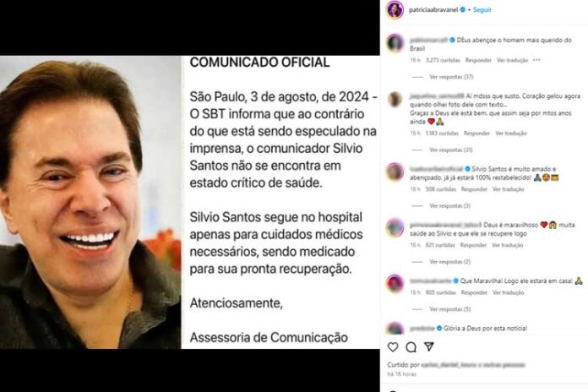The image size is (588, 392).
Task: Expand Ver respostas (31) replies
Action: click(x=451, y=150)
